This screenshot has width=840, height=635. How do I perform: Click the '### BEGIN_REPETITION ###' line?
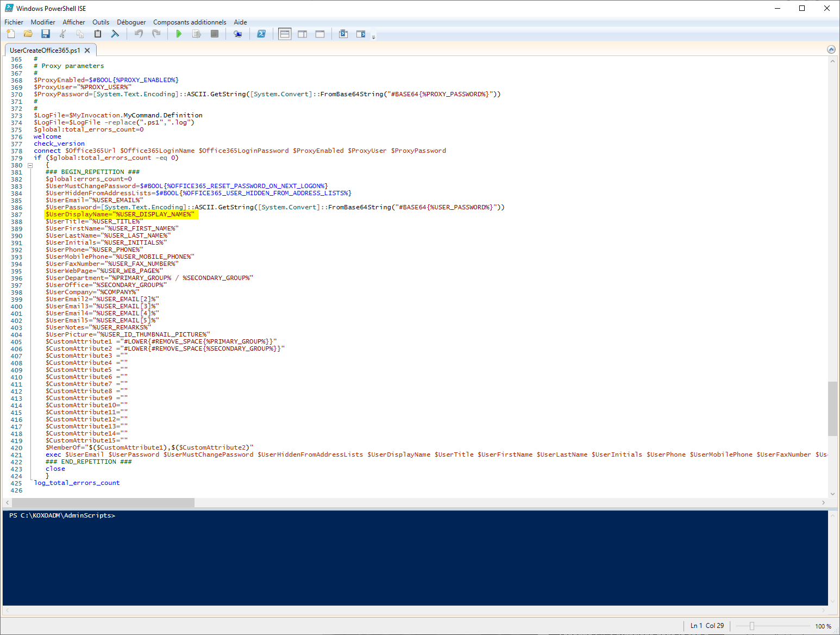pos(92,172)
